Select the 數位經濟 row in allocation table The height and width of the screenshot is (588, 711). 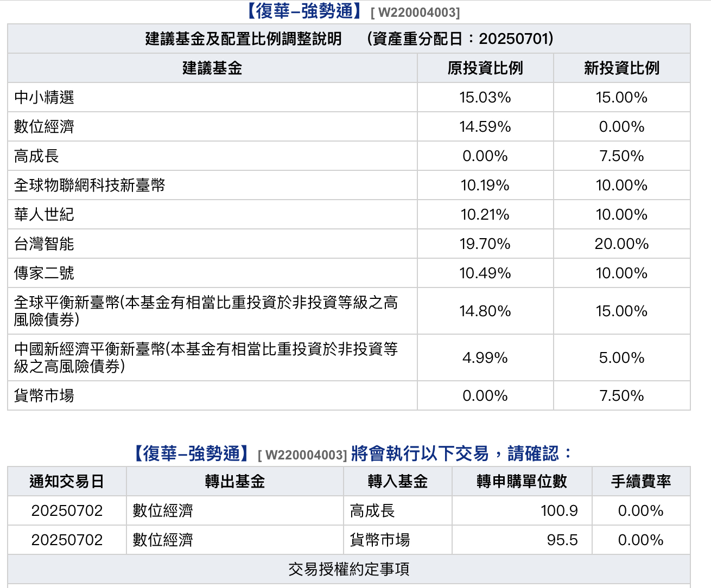[45, 127]
